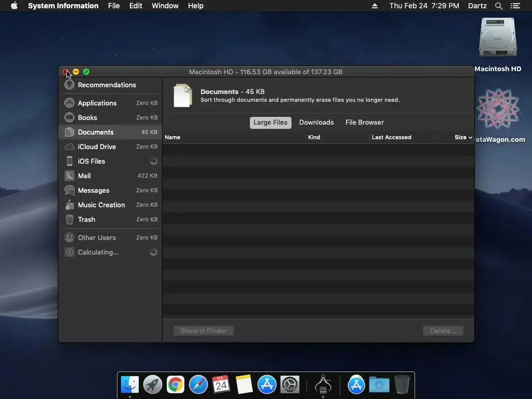The width and height of the screenshot is (532, 399).
Task: Launch Google Chrome from Dock
Action: tap(175, 384)
